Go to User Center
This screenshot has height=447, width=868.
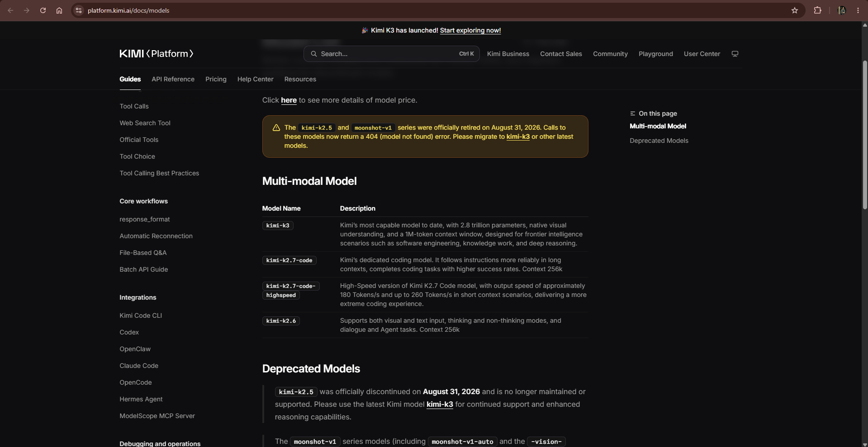(702, 54)
